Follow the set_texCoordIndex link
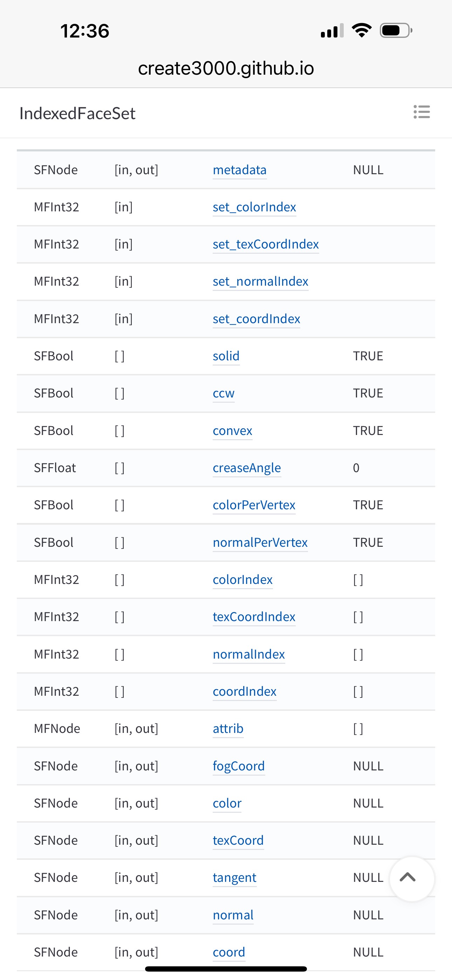The image size is (452, 980). pos(266,244)
